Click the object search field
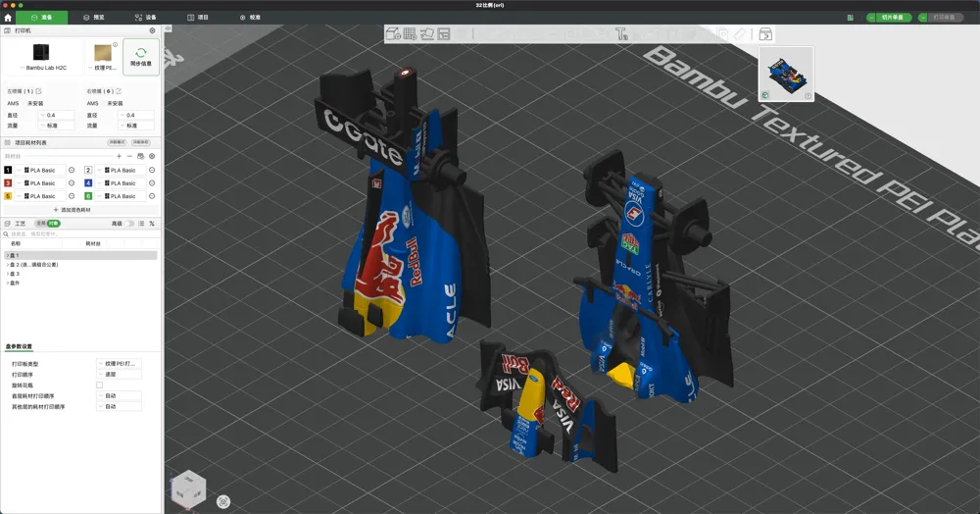The width and height of the screenshot is (980, 514). 81,233
